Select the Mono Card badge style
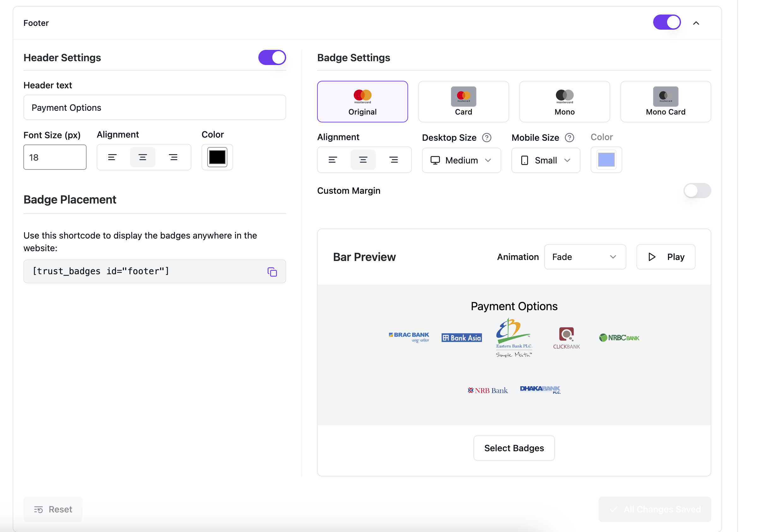Screen dimensions: 765x532 (x=666, y=102)
